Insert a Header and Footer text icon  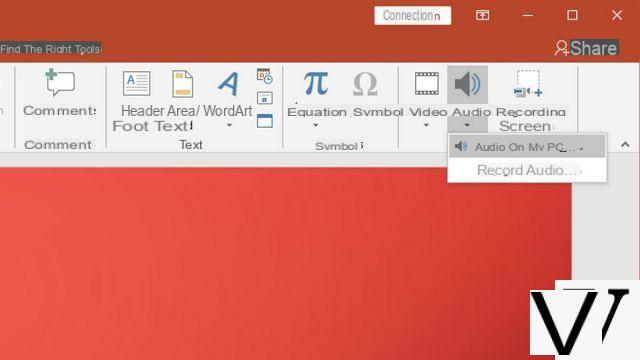[x=136, y=83]
